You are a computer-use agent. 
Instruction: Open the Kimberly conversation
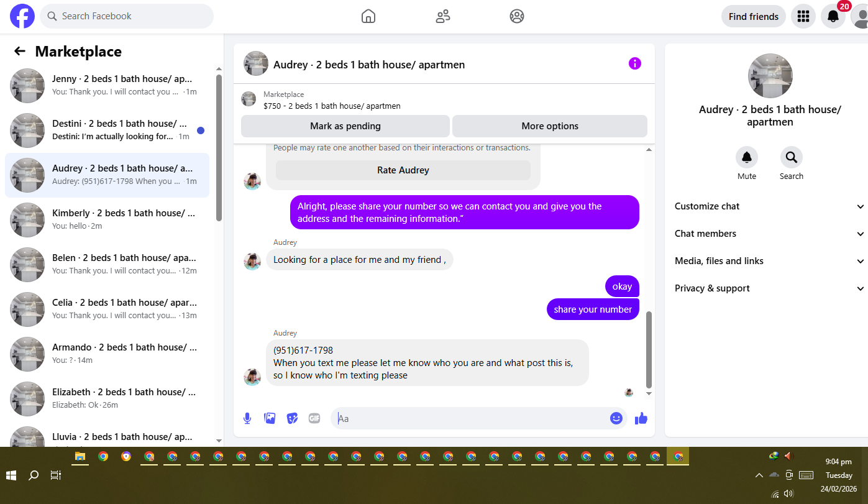click(x=107, y=220)
